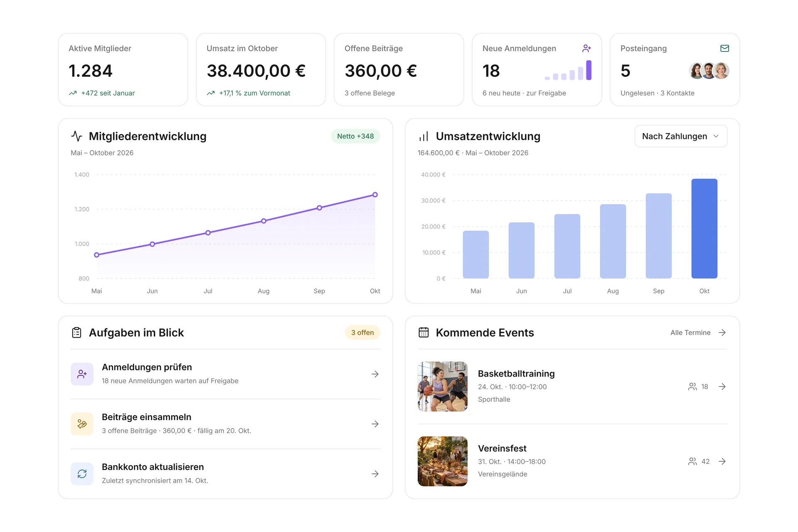Click the 3 offen badge
798x532 pixels.
coord(362,332)
